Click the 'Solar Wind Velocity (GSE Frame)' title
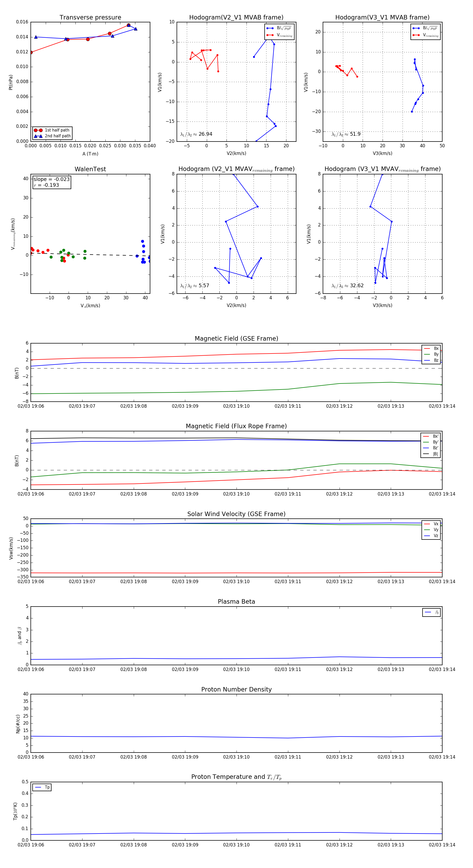 [236, 514]
